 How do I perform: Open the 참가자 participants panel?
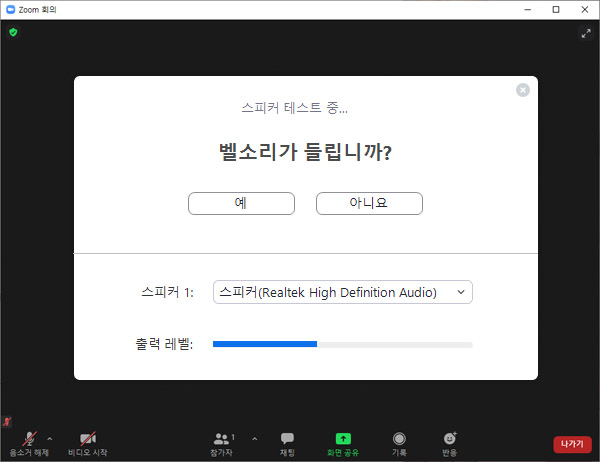pyautogui.click(x=223, y=443)
